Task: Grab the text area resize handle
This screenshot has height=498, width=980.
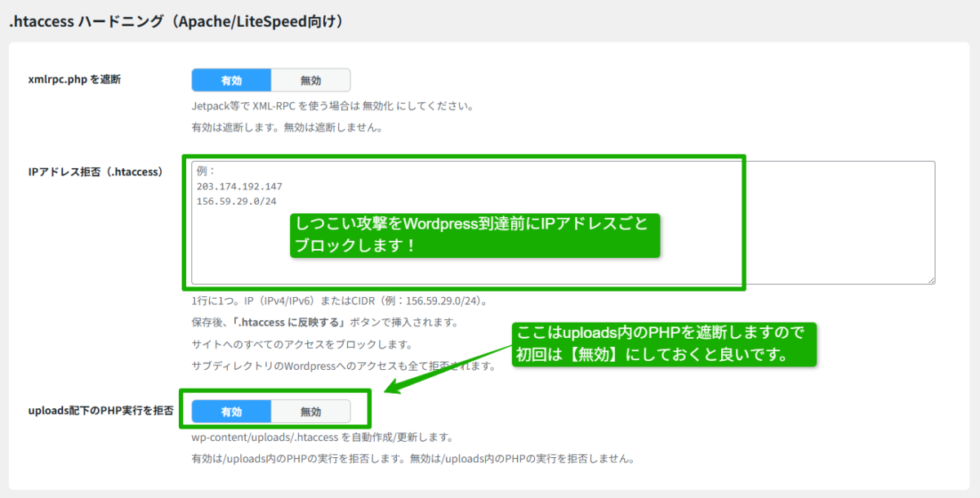Action: coord(930,279)
